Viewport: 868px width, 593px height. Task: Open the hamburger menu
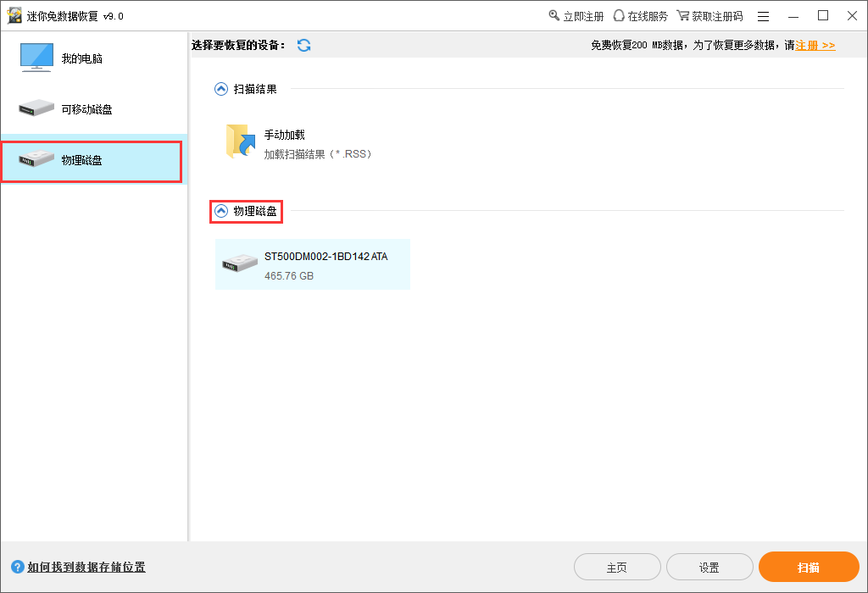click(764, 17)
